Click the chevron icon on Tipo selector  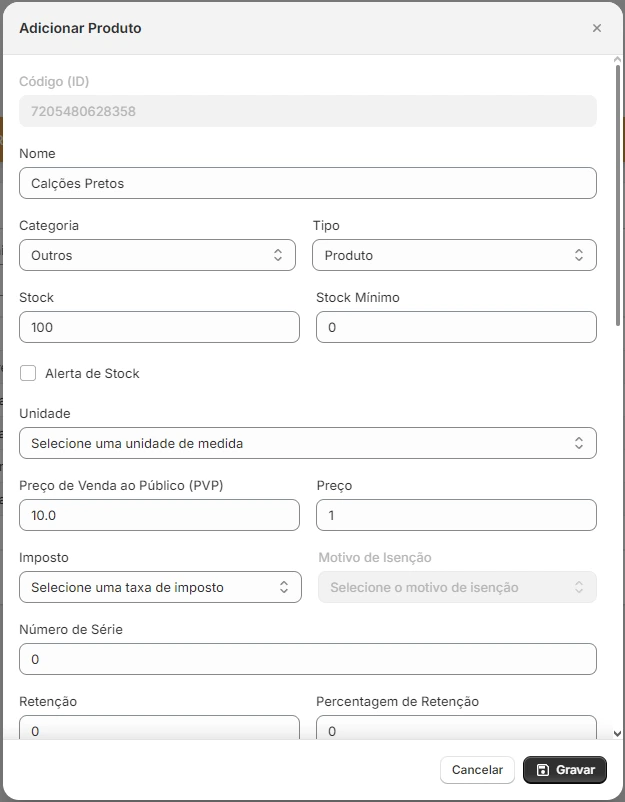[x=579, y=255]
